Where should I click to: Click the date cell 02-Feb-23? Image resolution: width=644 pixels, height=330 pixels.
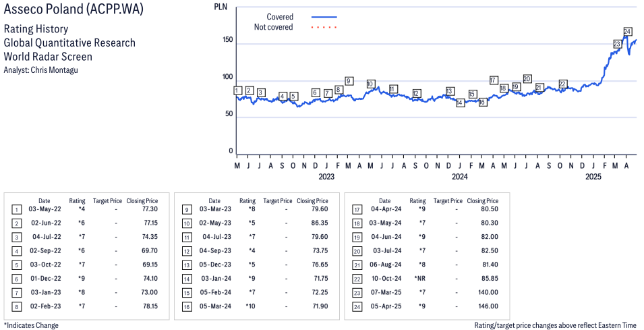coord(46,306)
